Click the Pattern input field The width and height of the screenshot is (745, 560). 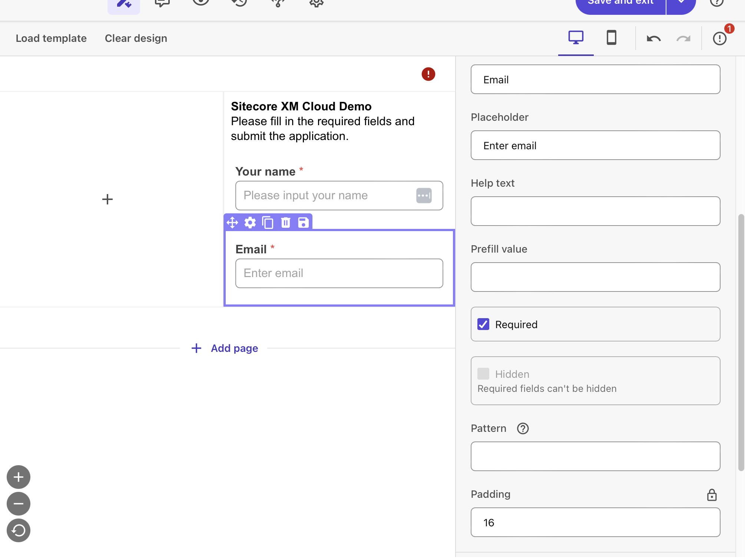tap(595, 456)
